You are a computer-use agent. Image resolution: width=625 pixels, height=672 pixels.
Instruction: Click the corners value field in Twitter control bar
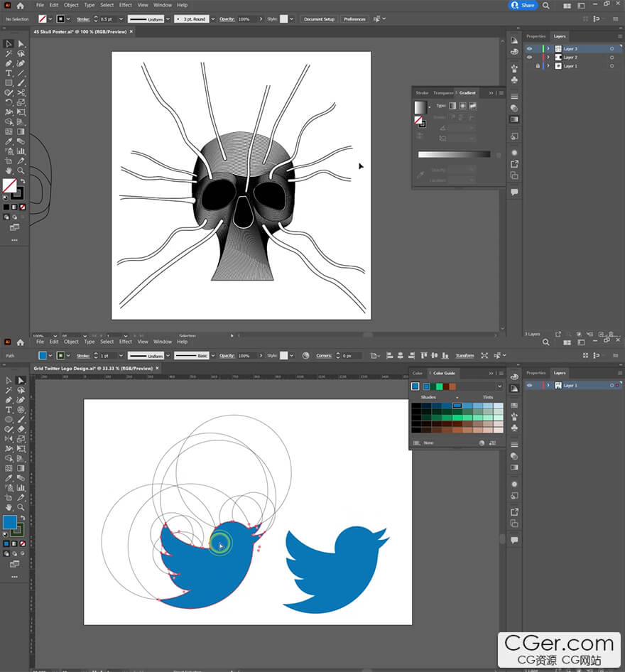tap(352, 356)
